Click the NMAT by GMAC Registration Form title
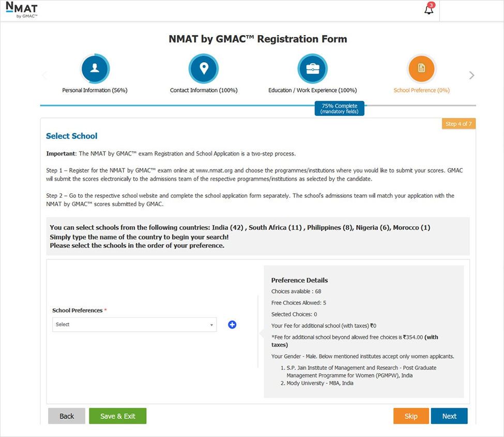The width and height of the screenshot is (504, 437). pos(258,39)
